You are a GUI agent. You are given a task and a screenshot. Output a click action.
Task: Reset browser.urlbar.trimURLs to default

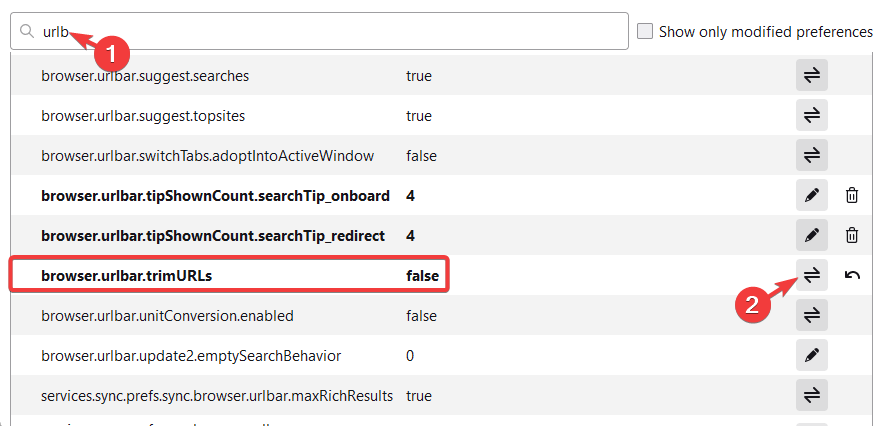pos(852,275)
